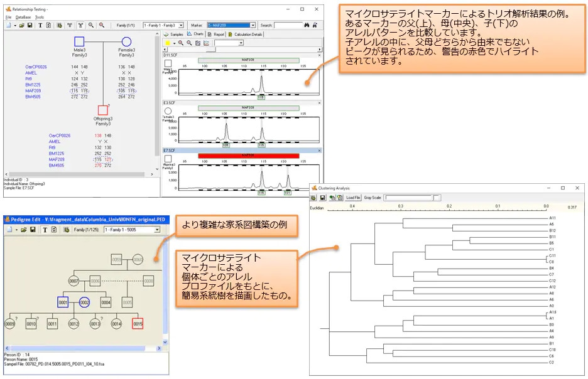This screenshot has height=379, width=588.
Task: Click the save icon in Pedigree Edit toolbar
Action: point(32,230)
